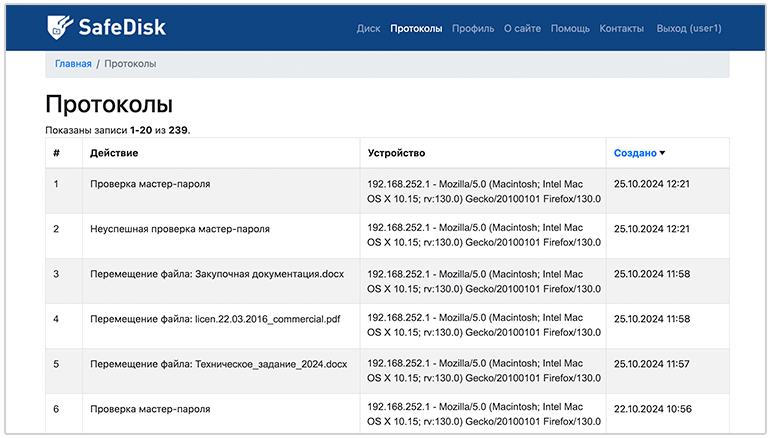Select row for licen.22.03.2016_commercial.pdf

(x=215, y=319)
